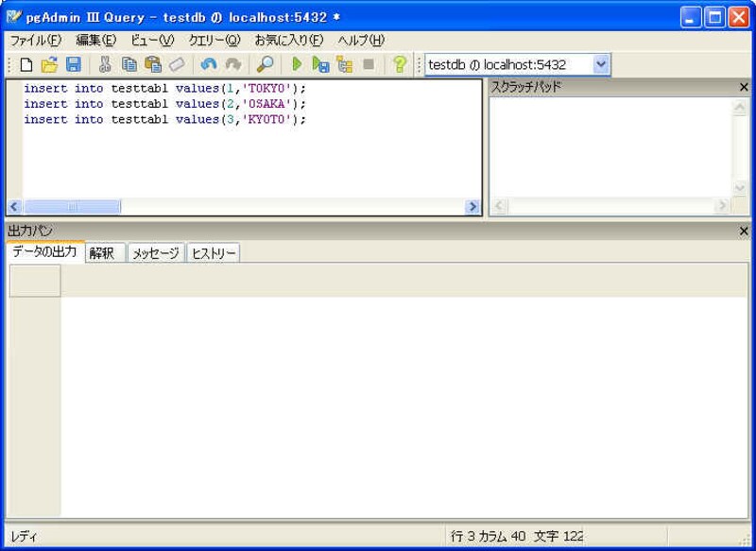Click the Explain query icon
This screenshot has height=551, width=756.
tap(344, 65)
